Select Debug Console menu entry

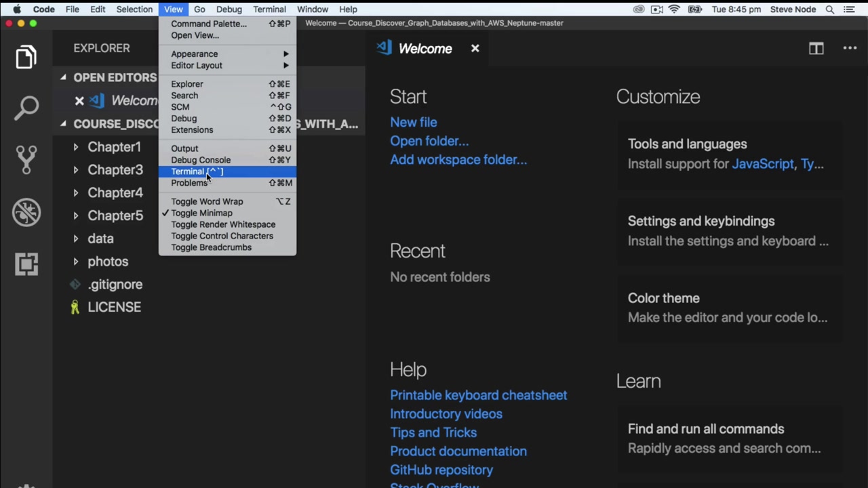[x=227, y=160]
